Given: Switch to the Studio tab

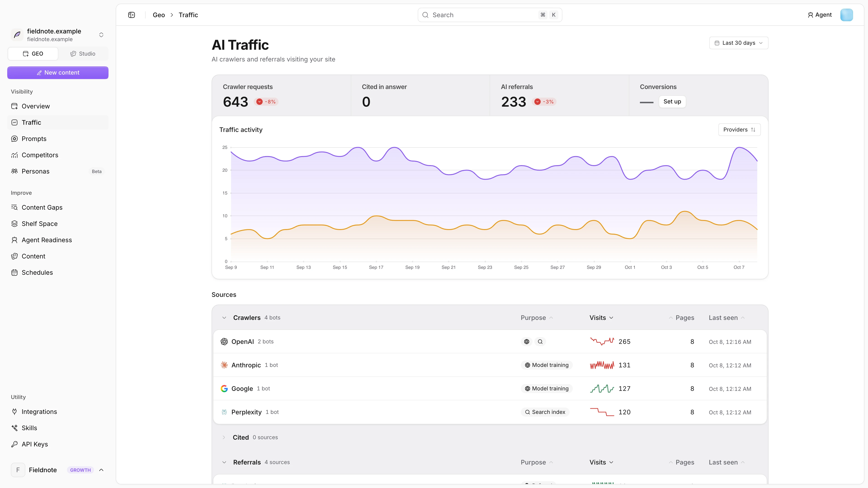Looking at the screenshot, I should tap(83, 54).
